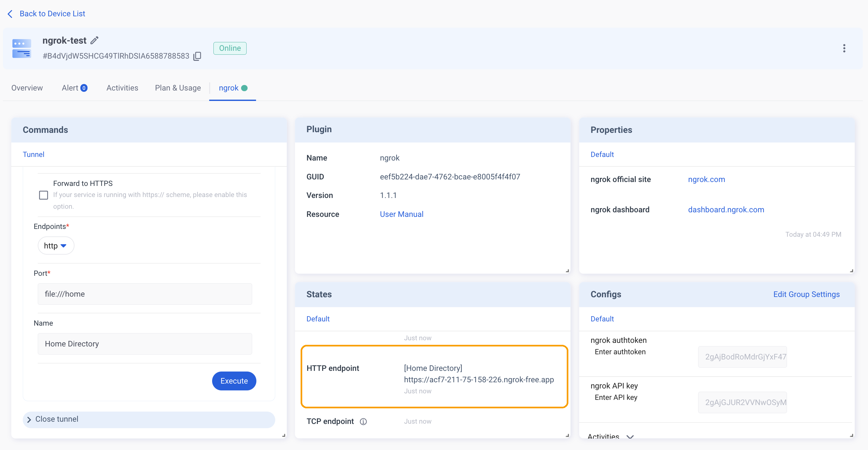Click the TCP endpoint info icon

click(363, 422)
